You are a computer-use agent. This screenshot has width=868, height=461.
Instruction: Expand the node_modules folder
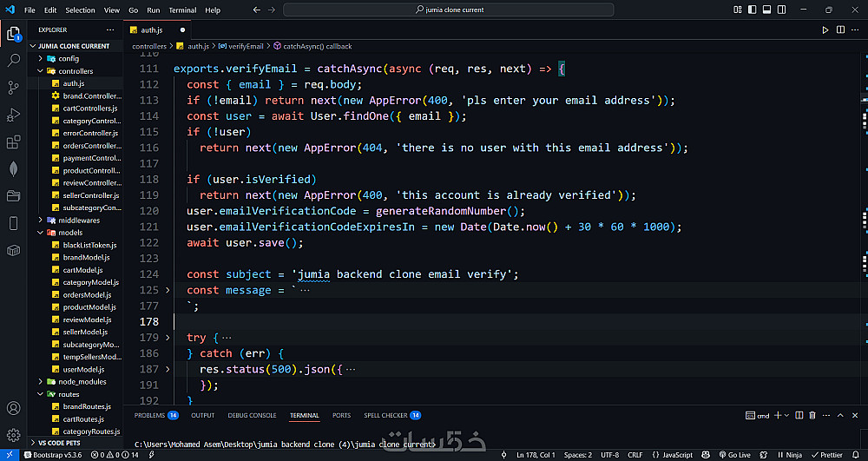pyautogui.click(x=82, y=381)
